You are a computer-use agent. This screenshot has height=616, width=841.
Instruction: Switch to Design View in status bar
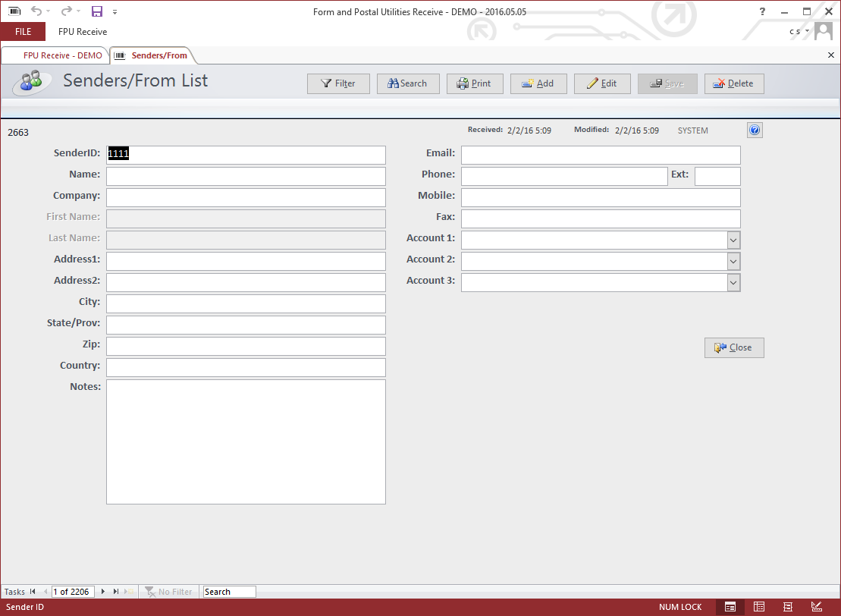[817, 607]
